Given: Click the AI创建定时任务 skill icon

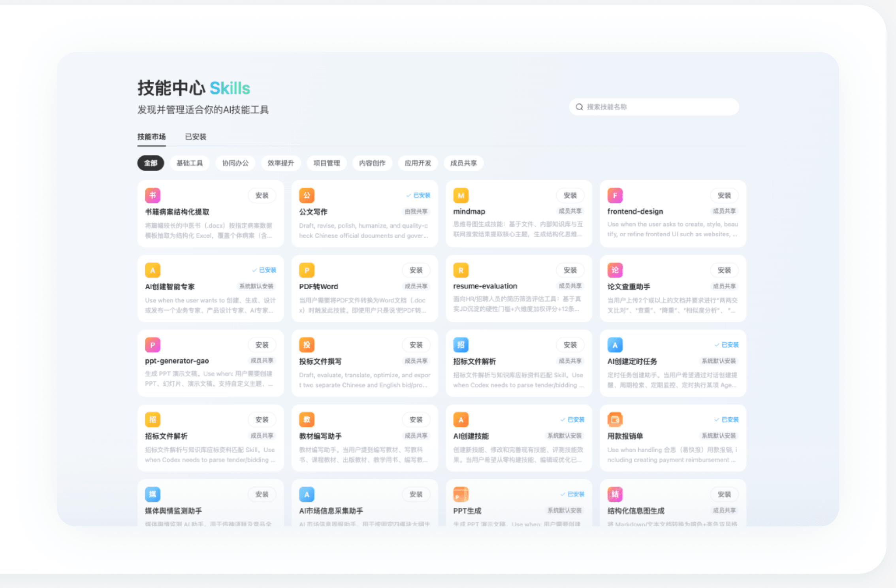Looking at the screenshot, I should pos(615,345).
